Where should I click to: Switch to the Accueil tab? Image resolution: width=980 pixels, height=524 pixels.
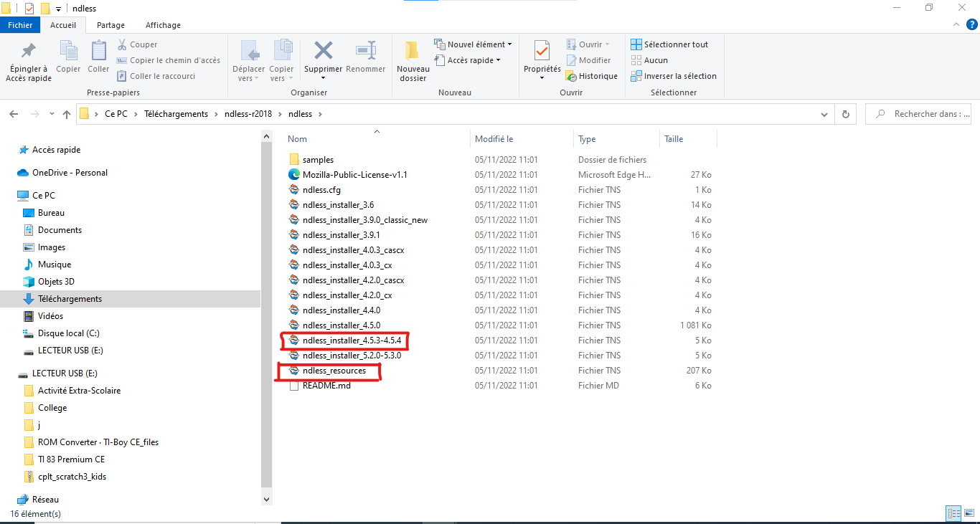click(63, 25)
